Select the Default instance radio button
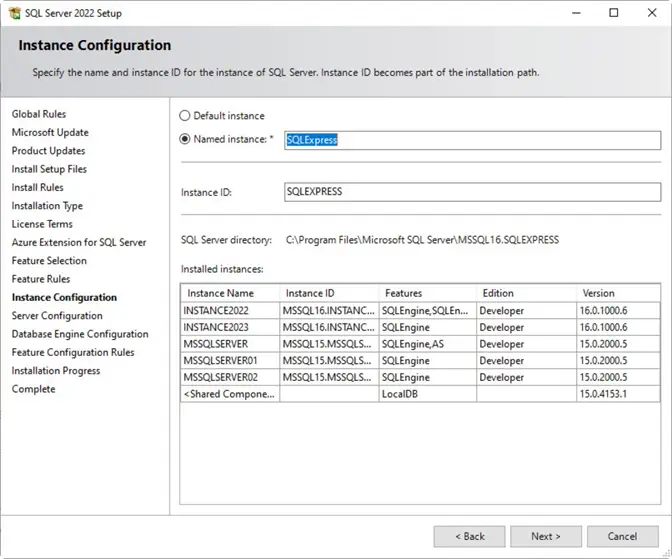This screenshot has width=672, height=559. tap(185, 116)
